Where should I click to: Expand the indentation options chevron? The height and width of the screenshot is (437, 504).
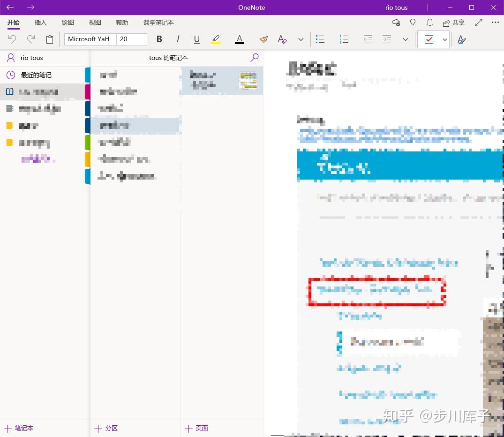[x=406, y=39]
